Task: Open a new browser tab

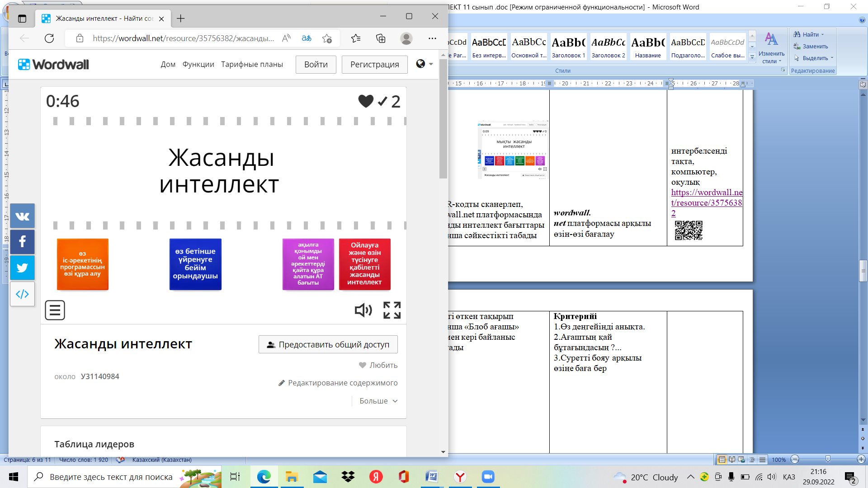Action: click(x=181, y=19)
